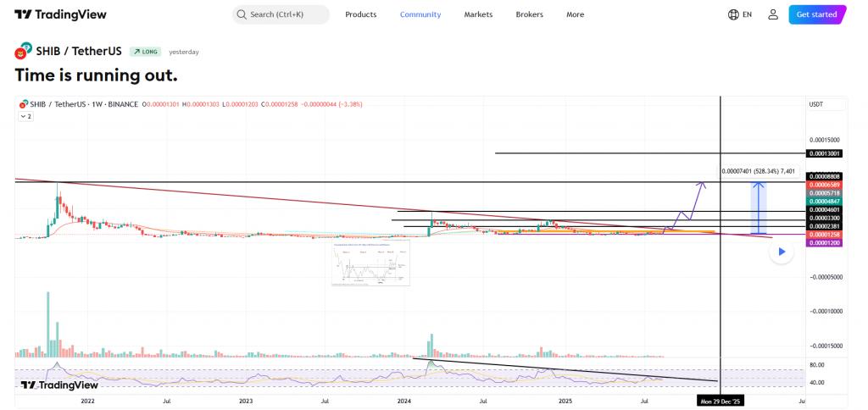Open the user profile icon
The height and width of the screenshot is (410, 868).
pyautogui.click(x=773, y=14)
